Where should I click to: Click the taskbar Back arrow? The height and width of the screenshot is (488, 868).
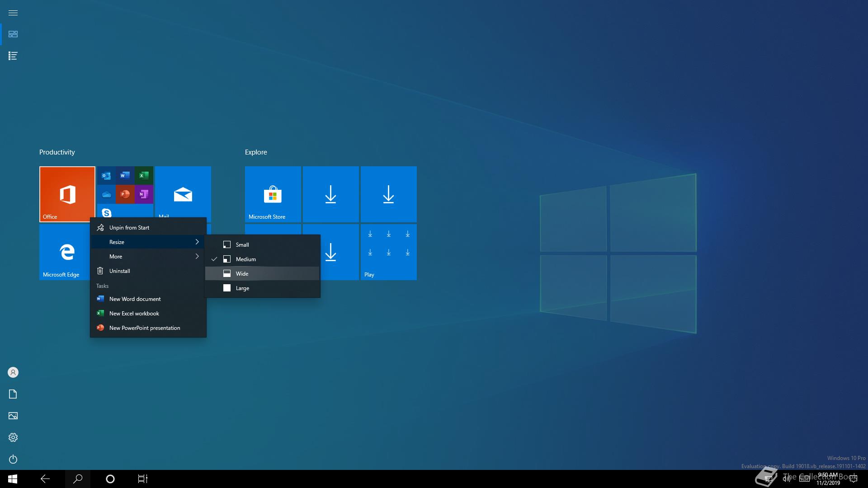[x=45, y=479]
